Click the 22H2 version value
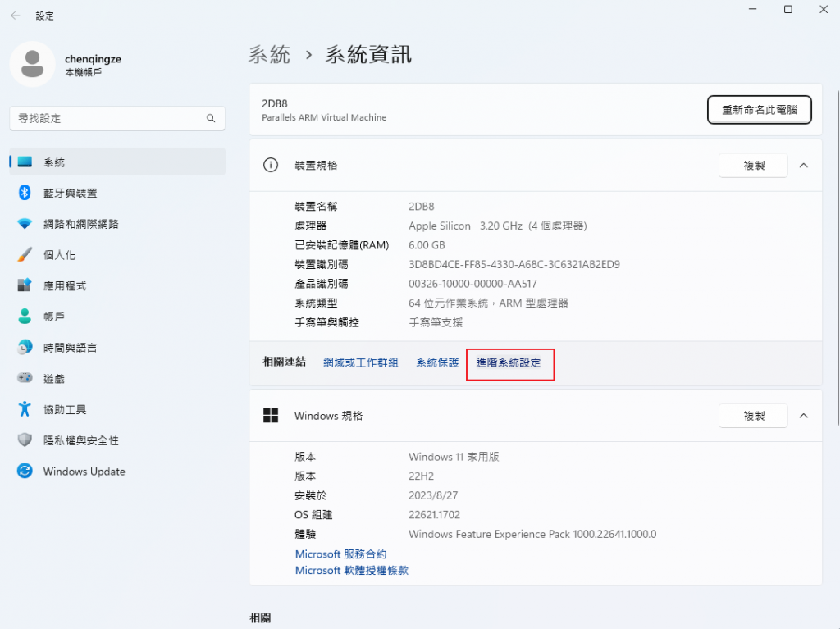 click(x=421, y=476)
